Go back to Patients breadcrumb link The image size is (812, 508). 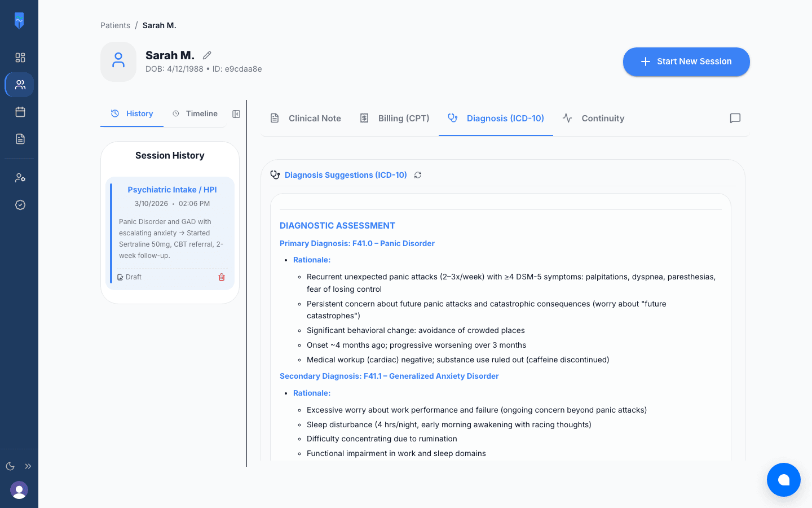[x=115, y=25]
